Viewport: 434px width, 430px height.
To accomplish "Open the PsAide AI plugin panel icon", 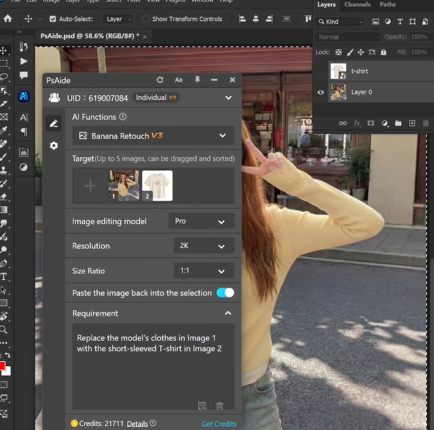I will coord(24,96).
